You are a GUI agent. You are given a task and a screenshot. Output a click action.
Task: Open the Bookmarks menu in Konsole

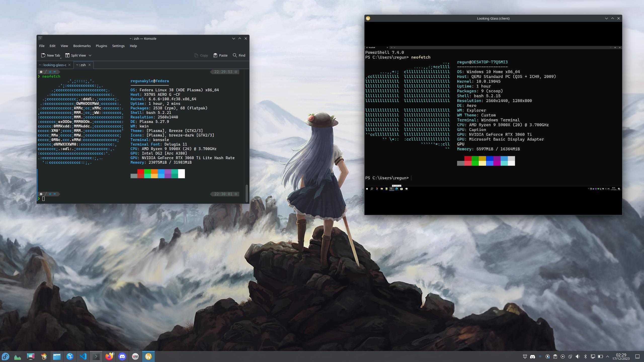coord(82,46)
